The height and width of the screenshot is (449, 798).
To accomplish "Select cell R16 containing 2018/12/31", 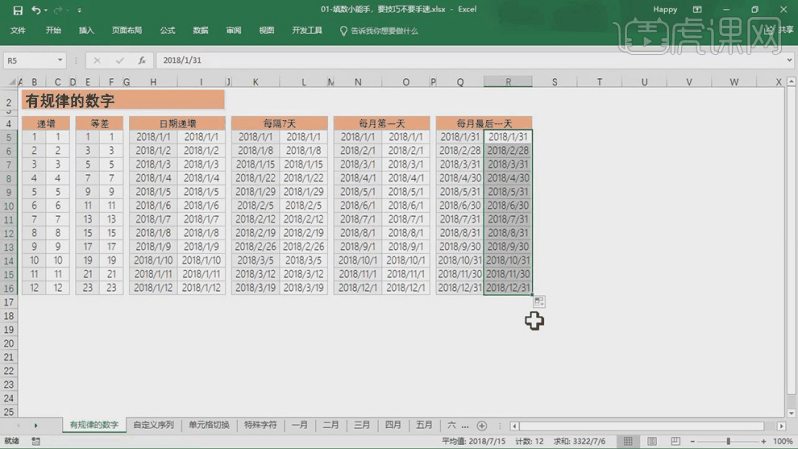I will point(508,288).
